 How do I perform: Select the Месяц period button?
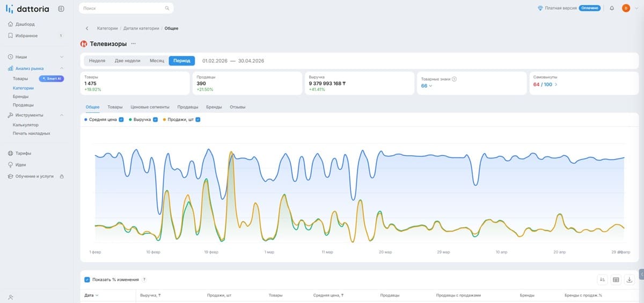[x=157, y=61]
